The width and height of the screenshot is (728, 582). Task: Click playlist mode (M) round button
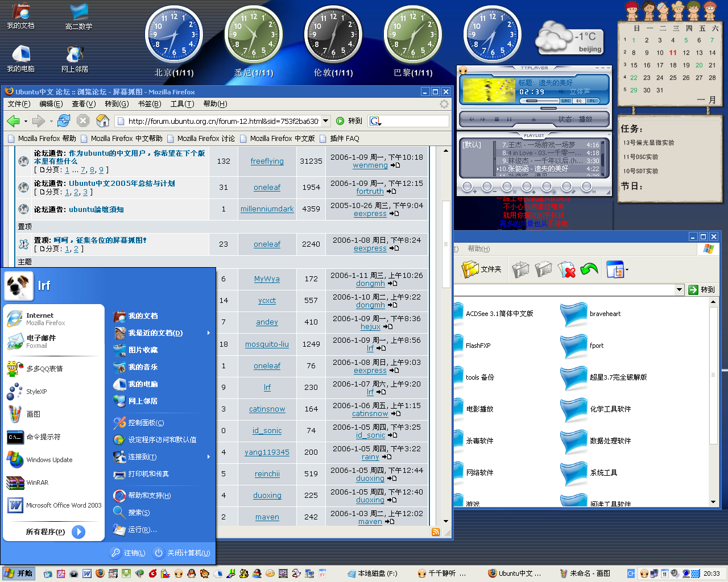[x=587, y=186]
